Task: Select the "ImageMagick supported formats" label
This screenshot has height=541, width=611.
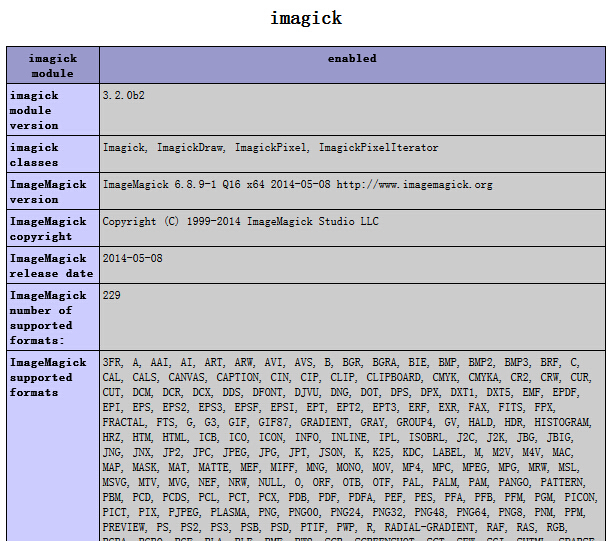Action: [48, 377]
